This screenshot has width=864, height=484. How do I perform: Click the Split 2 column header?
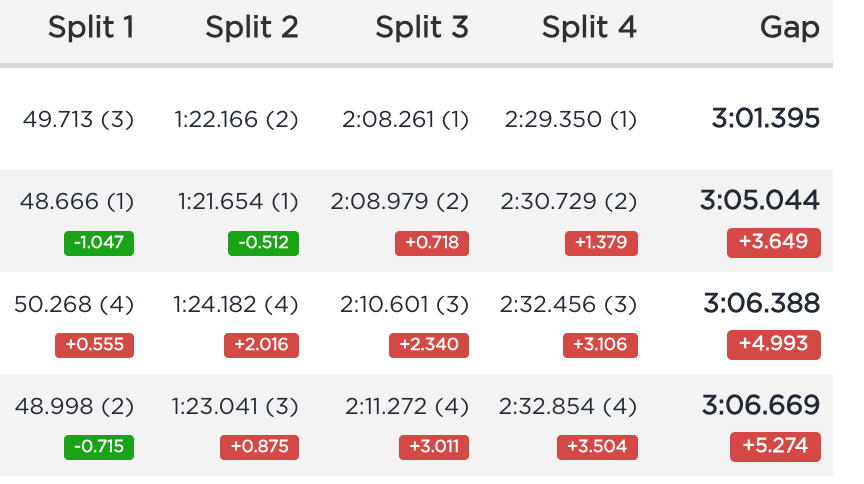(x=252, y=28)
